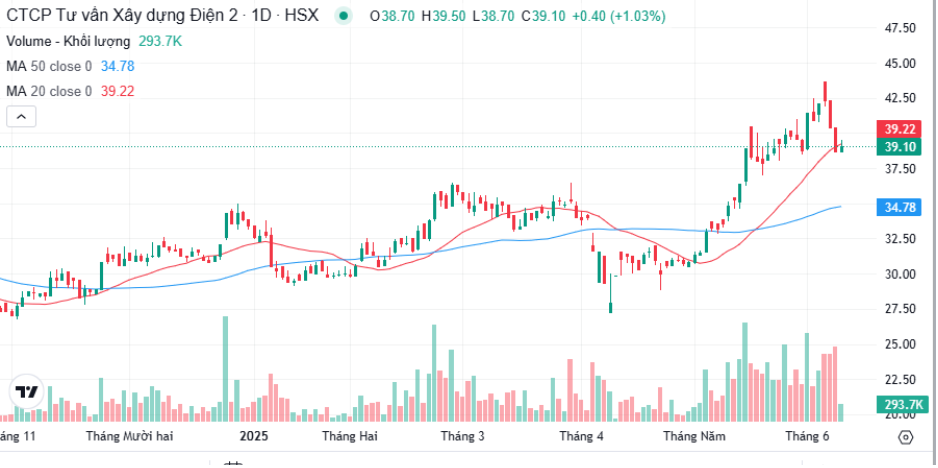Collapse the indicator legend chevron
This screenshot has height=468, width=938.
[x=21, y=117]
